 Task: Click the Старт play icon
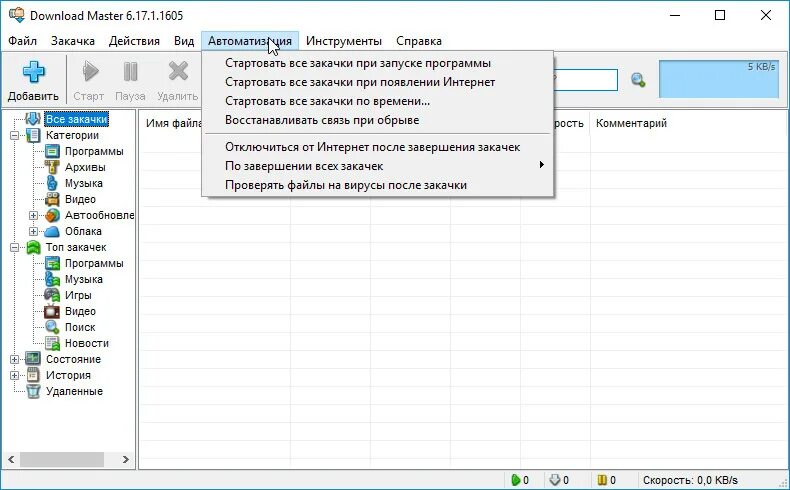tap(90, 72)
